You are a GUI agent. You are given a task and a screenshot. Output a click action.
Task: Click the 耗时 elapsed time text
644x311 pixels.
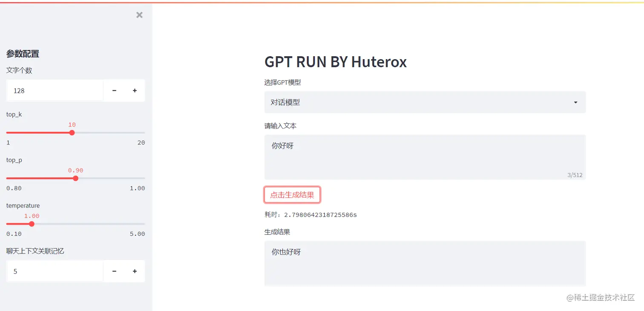click(310, 215)
